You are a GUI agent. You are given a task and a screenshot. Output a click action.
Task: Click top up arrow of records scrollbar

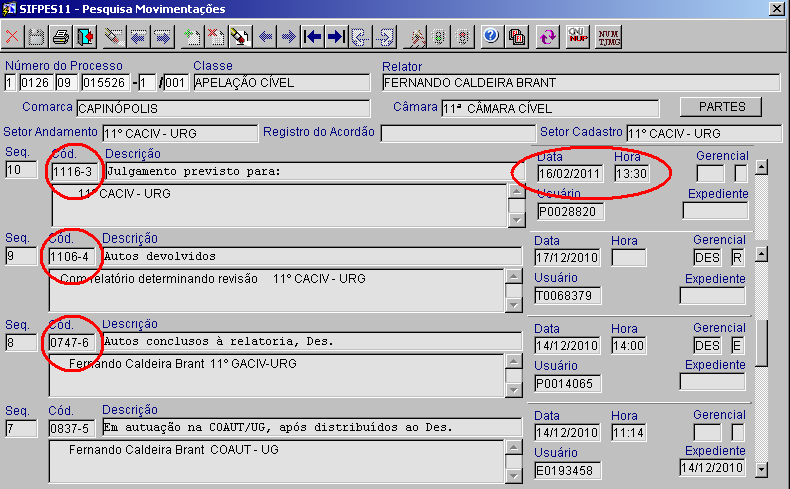[x=761, y=167]
